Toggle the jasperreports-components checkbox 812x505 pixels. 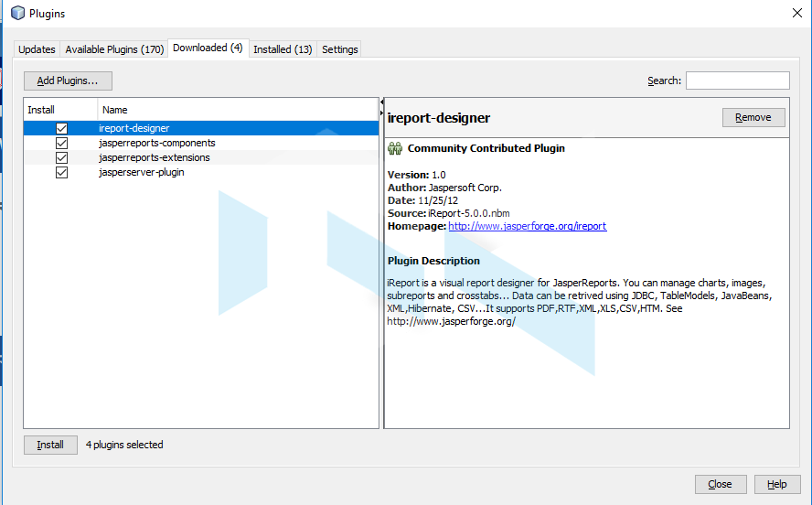click(x=61, y=144)
